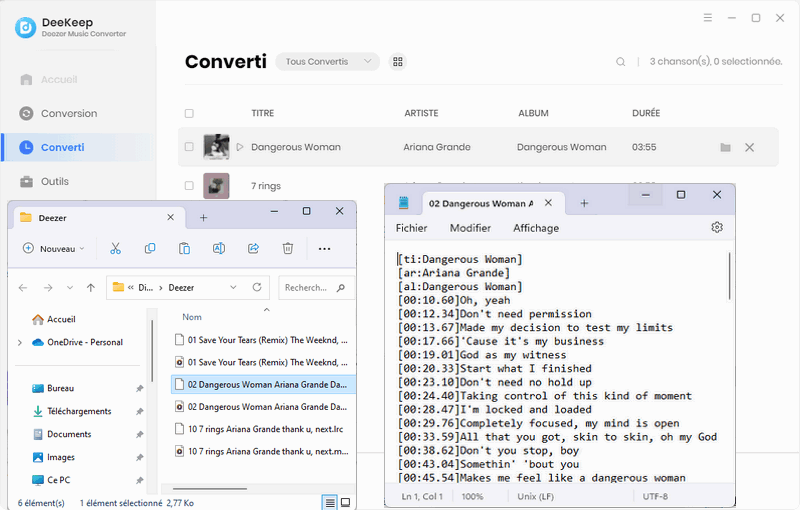The image size is (800, 510).
Task: Click the search icon in DeeKeep header
Action: click(x=621, y=62)
